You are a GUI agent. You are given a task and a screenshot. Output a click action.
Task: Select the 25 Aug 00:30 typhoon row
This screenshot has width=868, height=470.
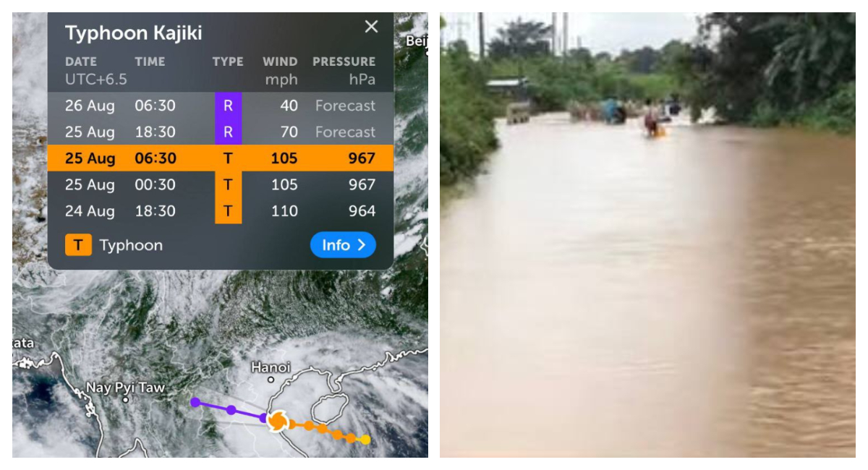point(221,184)
